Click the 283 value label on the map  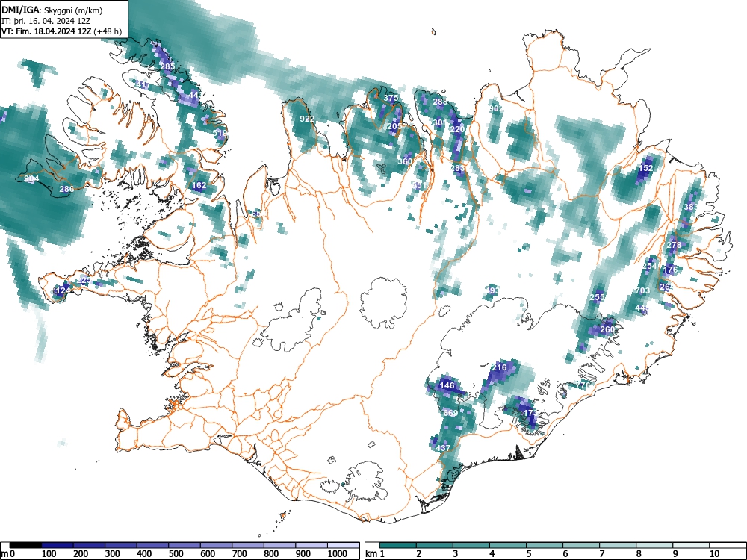(x=457, y=168)
